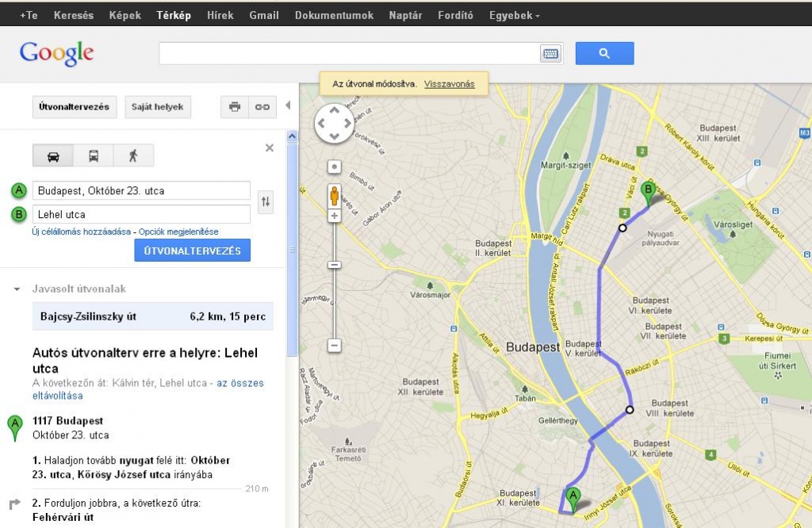Select the public transit bus mode
812x528 pixels.
click(x=94, y=156)
